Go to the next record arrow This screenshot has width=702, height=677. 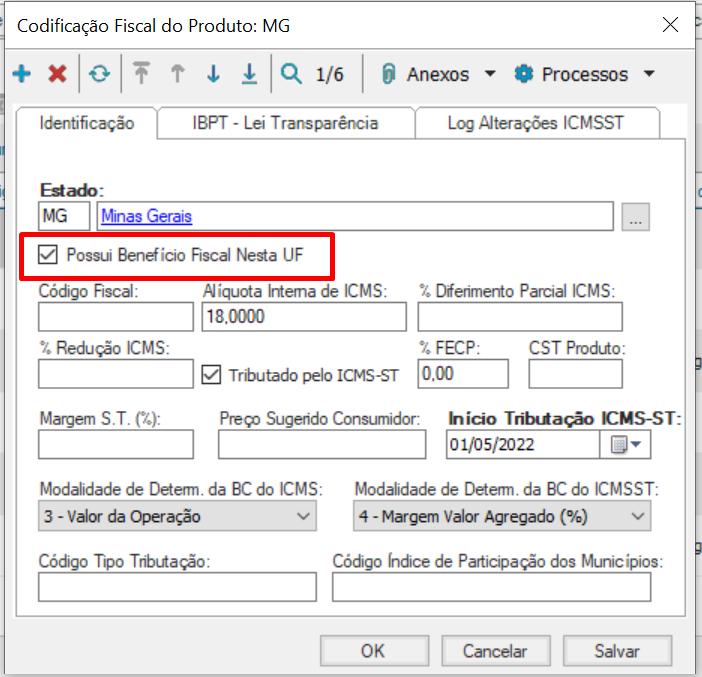214,73
